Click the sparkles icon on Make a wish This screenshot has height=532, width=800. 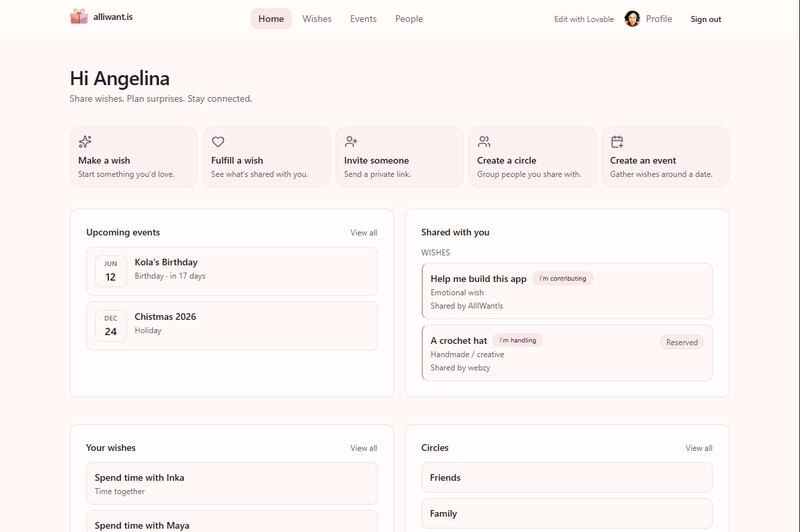(85, 142)
